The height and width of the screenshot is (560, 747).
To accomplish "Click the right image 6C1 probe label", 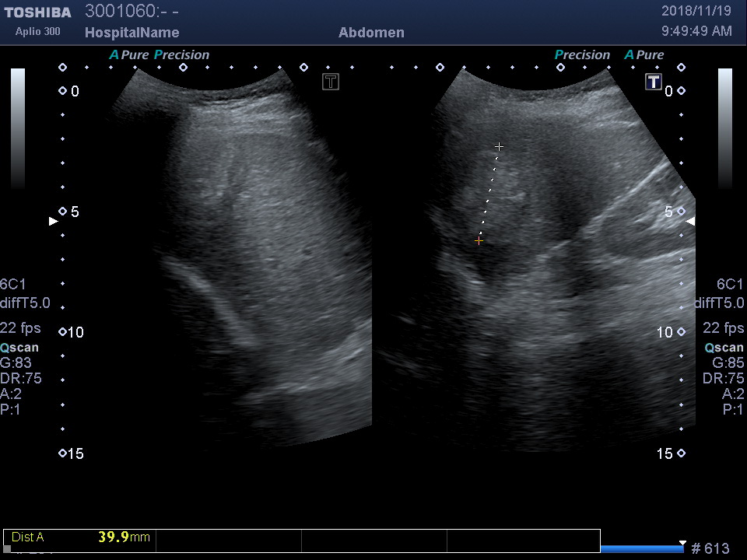I will (x=730, y=285).
